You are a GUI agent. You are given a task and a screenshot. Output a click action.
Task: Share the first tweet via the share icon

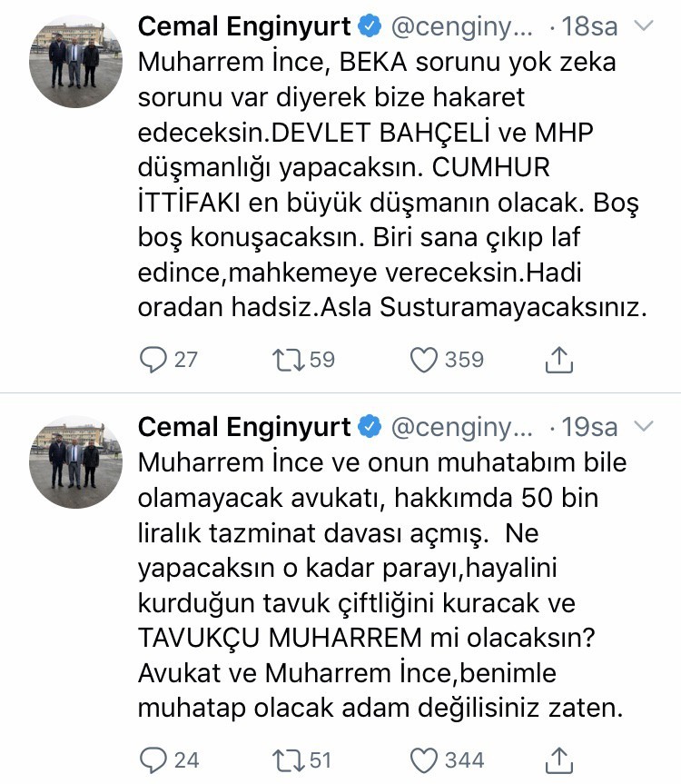(559, 359)
